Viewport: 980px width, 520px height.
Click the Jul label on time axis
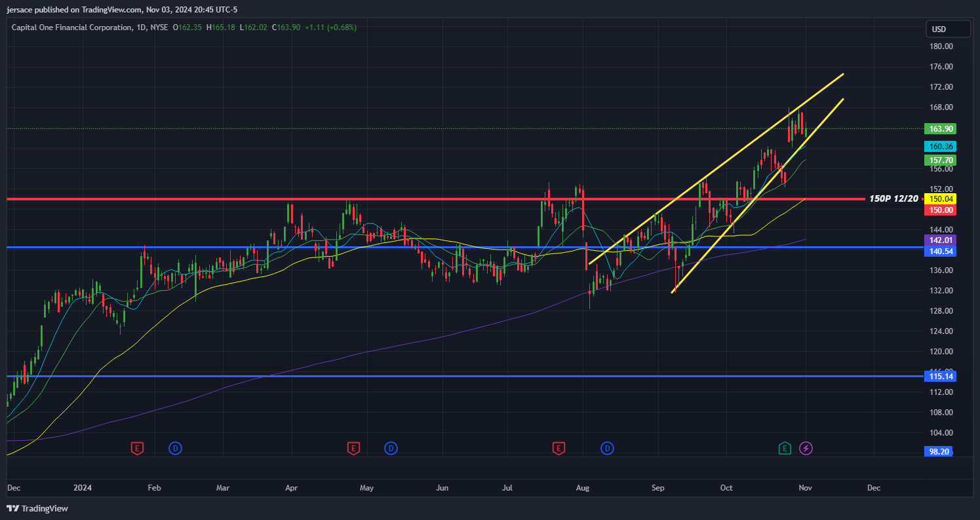(x=507, y=488)
